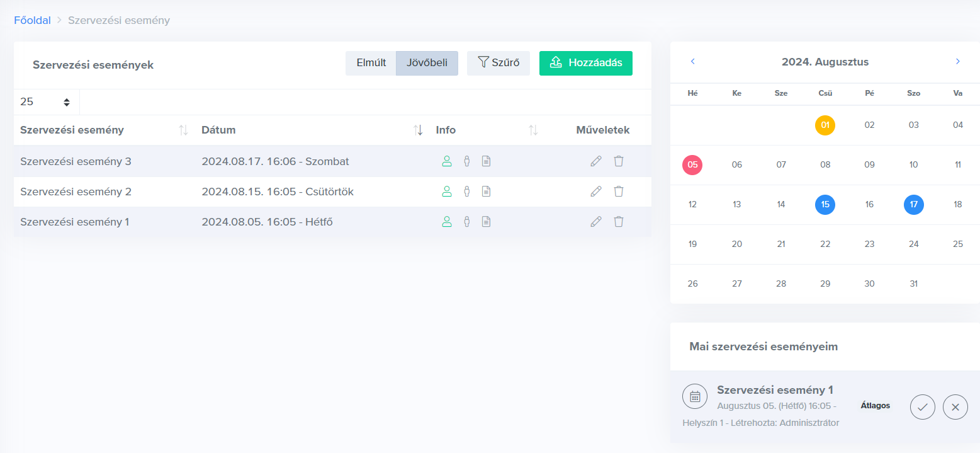Select August 05 highlighted in red
Screen dimensions: 980x453
pyautogui.click(x=692, y=165)
